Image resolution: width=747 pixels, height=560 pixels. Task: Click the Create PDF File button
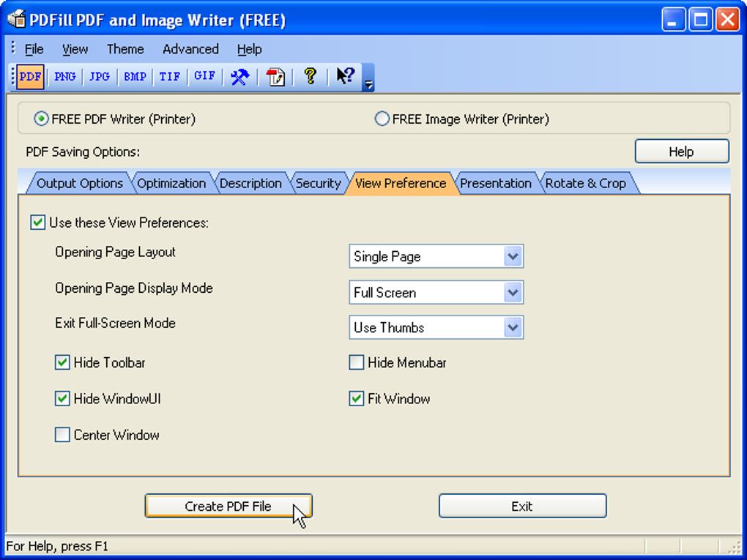pos(228,506)
